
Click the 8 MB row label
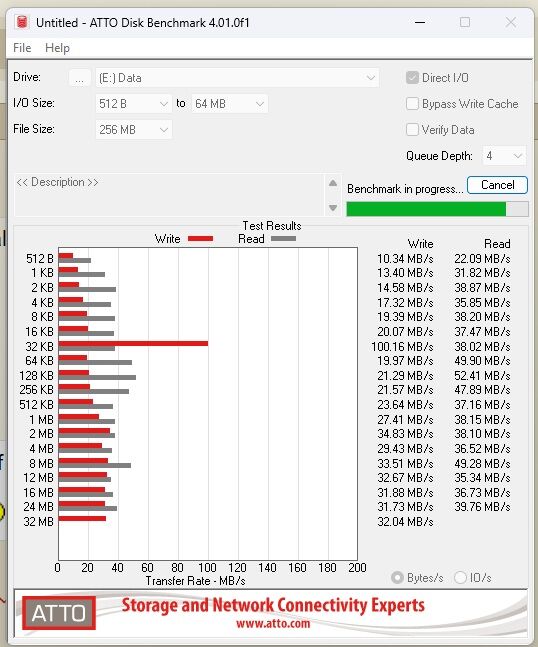click(41, 464)
